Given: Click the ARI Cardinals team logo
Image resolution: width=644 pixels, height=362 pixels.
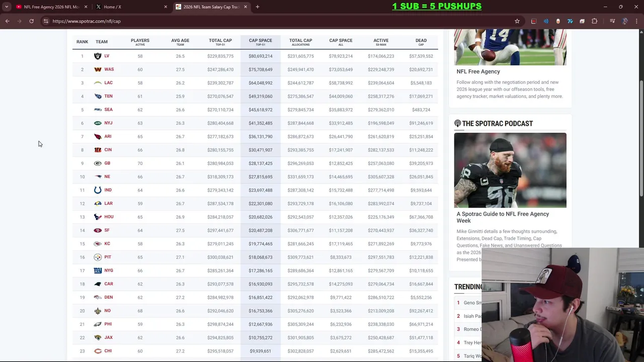Looking at the screenshot, I should pos(98,136).
